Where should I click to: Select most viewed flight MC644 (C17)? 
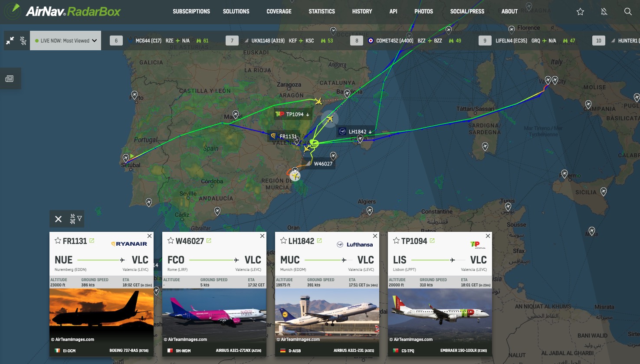pyautogui.click(x=148, y=41)
